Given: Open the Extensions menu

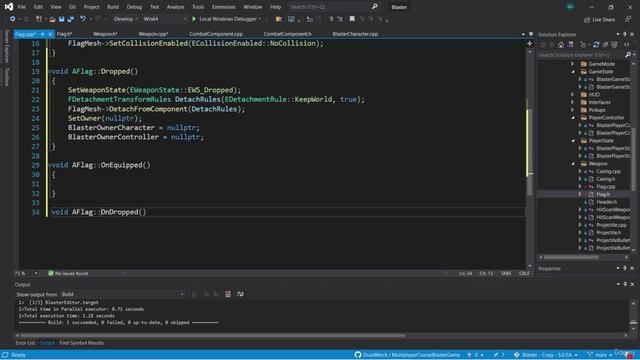Looking at the screenshot, I should (224, 7).
